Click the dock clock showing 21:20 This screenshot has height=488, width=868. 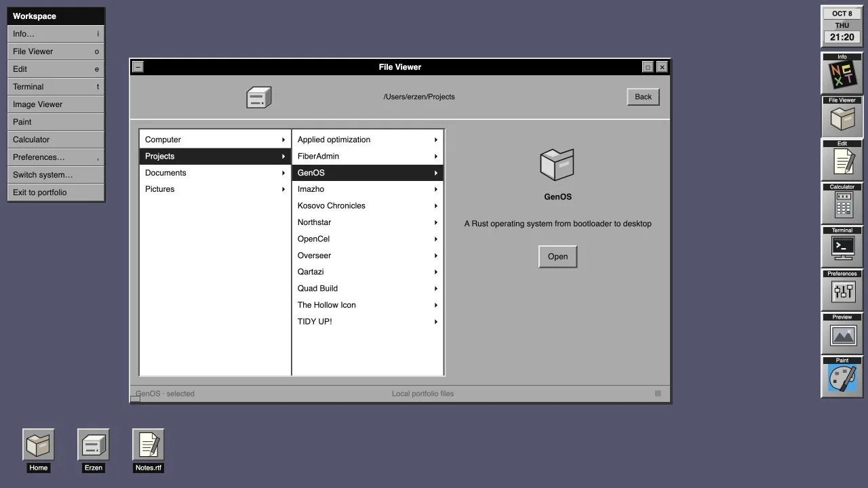pyautogui.click(x=842, y=26)
